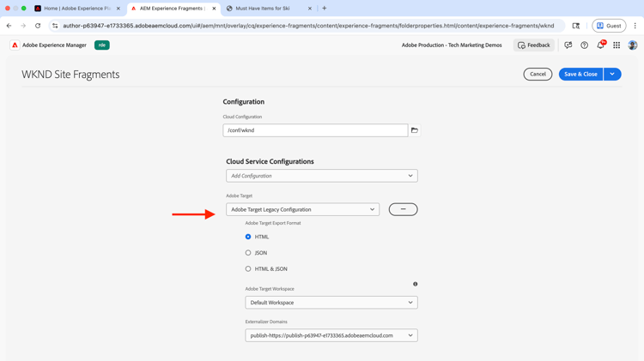This screenshot has width=644, height=361.
Task: Open the Externalizer Domains publish dropdown
Action: tap(331, 335)
